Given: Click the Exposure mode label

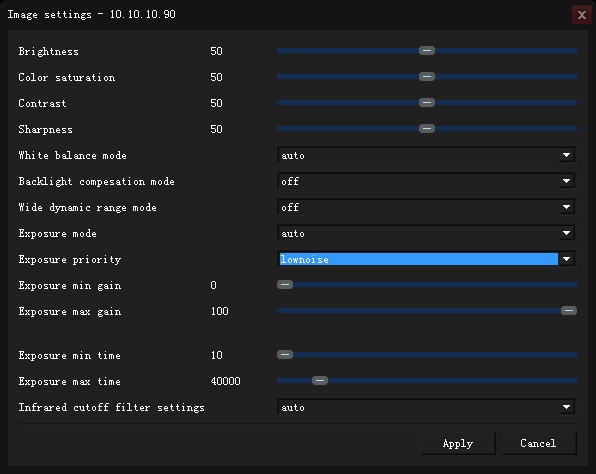Looking at the screenshot, I should pyautogui.click(x=57, y=233).
